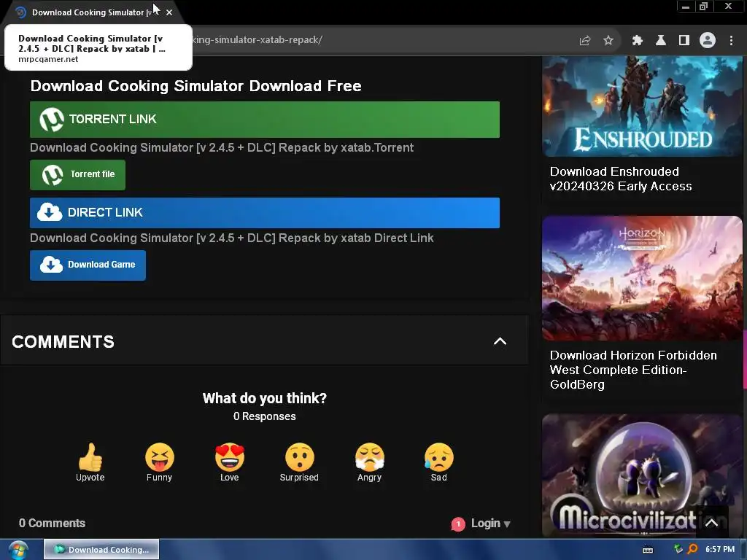The width and height of the screenshot is (747, 560).
Task: Choose the Funny emoji reaction
Action: [x=160, y=462]
